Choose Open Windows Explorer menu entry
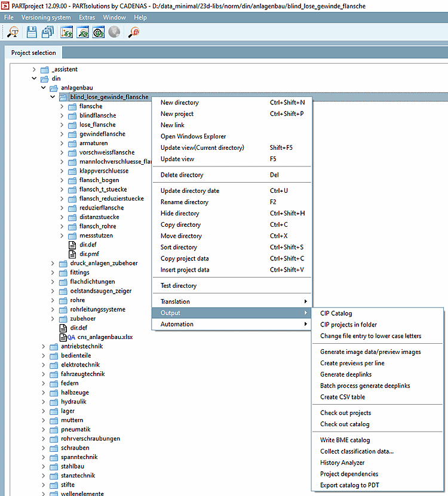Viewport: 448px width, 496px height. (232, 136)
